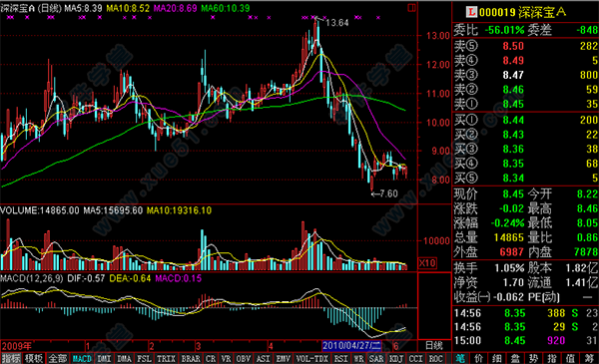Click the 日线 period label

[434, 346]
